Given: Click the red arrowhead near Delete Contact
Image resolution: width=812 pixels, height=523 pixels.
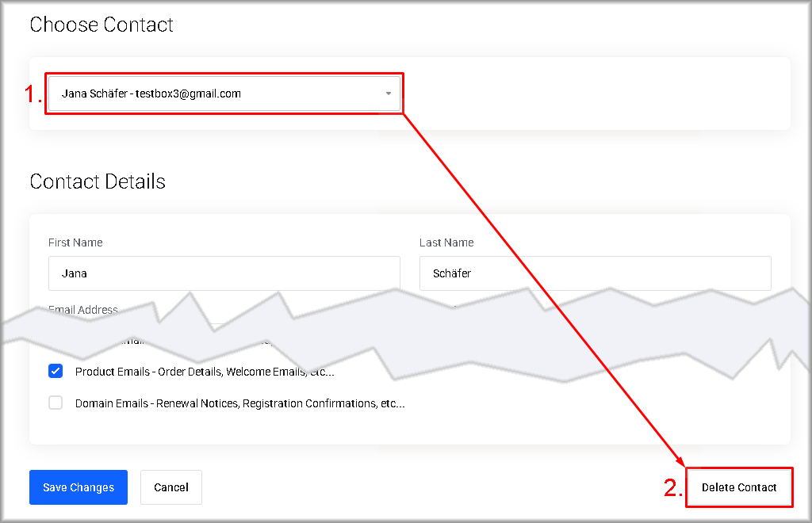Looking at the screenshot, I should point(679,460).
